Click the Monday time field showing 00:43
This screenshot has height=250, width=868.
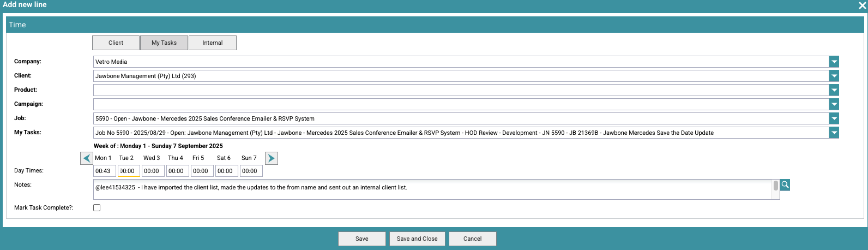point(104,171)
